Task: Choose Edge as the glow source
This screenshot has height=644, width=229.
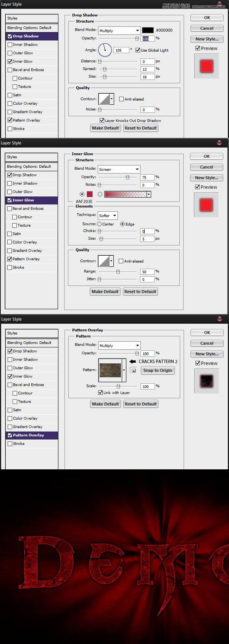Action: (123, 224)
